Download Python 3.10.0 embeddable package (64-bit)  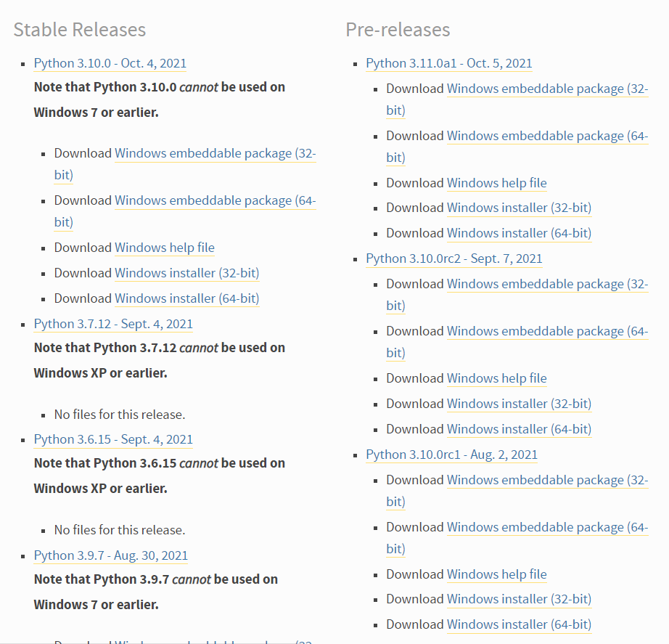coord(215,200)
